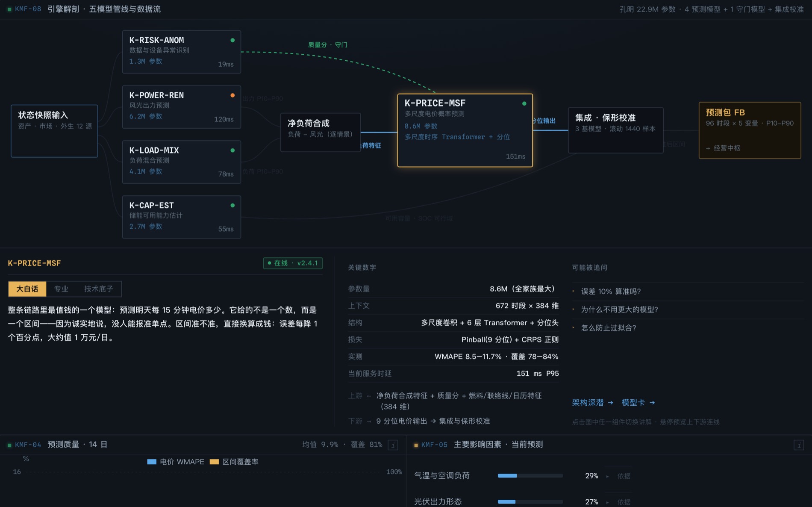812x507 pixels.
Task: Click the info icon on the KMF-05 panel
Action: click(x=799, y=445)
